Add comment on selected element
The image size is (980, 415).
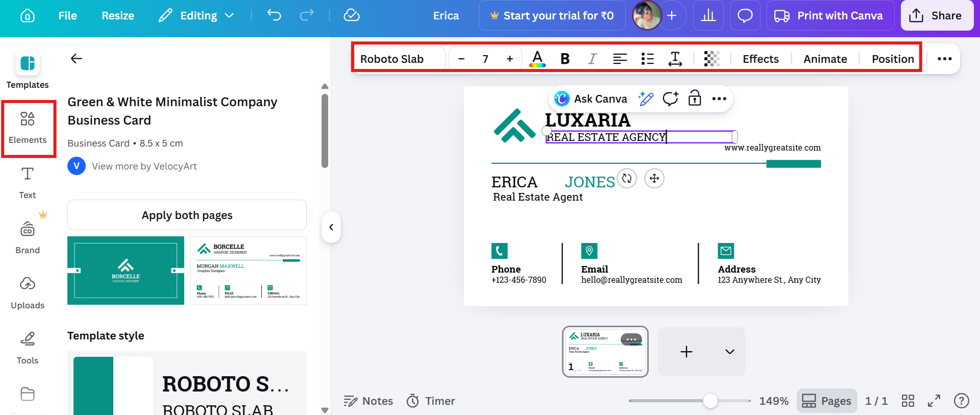coord(670,99)
